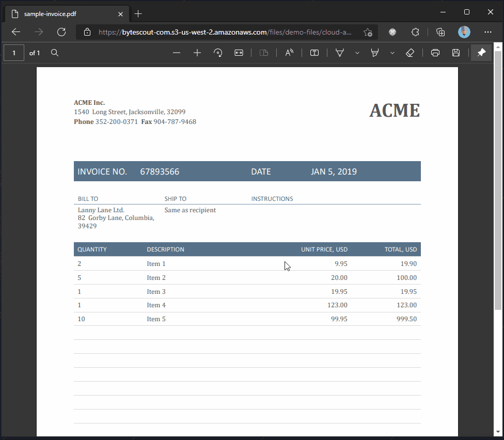Click the browser Refresh button
The height and width of the screenshot is (440, 504).
click(61, 32)
